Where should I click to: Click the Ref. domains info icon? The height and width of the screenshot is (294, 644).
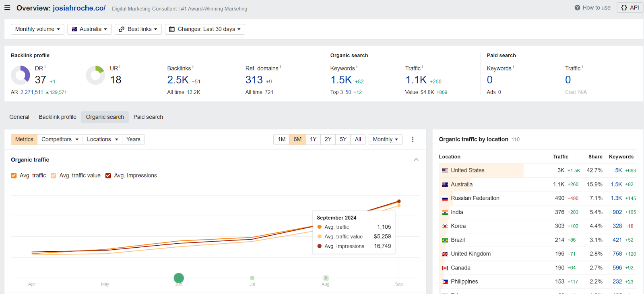pyautogui.click(x=281, y=67)
